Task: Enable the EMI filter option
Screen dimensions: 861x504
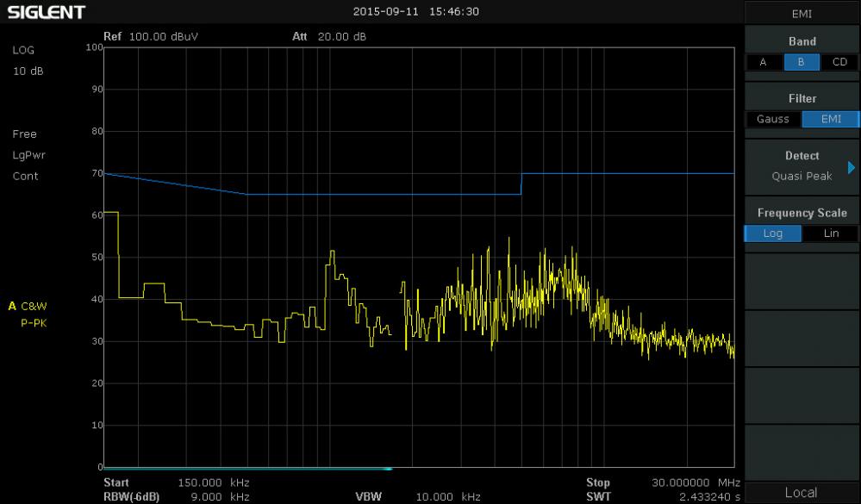Action: pos(830,119)
